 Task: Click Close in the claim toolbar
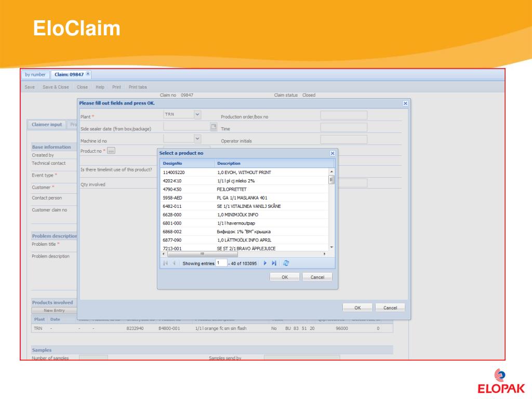point(82,87)
